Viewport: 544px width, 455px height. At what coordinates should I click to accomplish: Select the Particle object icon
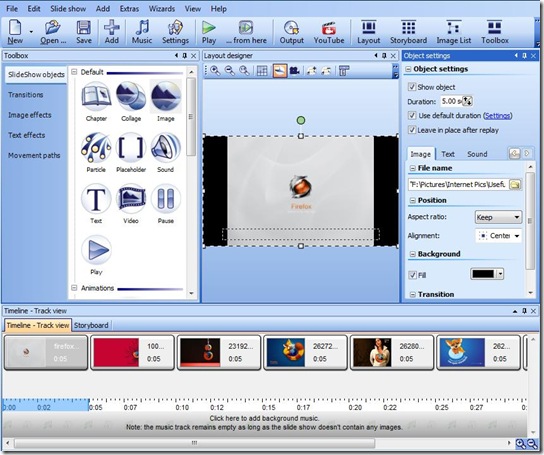[x=96, y=148]
